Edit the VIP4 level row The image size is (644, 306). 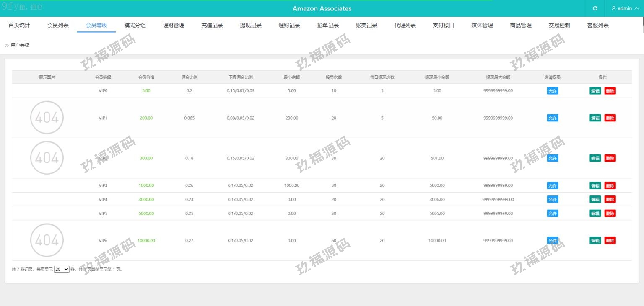pyautogui.click(x=595, y=199)
